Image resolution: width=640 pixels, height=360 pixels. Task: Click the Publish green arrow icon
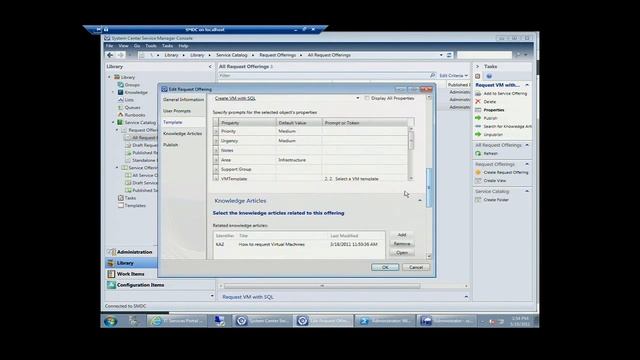[478, 118]
